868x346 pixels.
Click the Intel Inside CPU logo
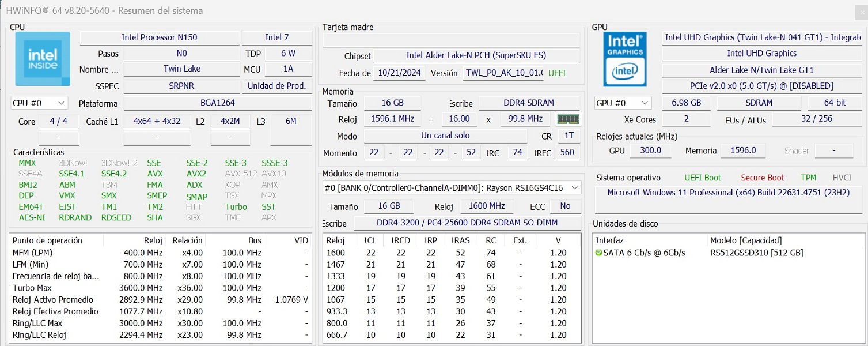[x=43, y=59]
